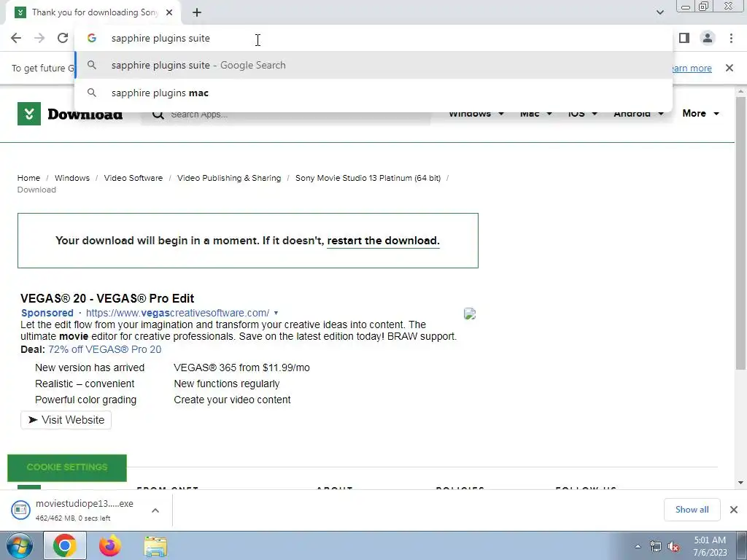The height and width of the screenshot is (560, 747).
Task: Open Sony Movie Studio 13 Platinum breadcrumb
Action: [x=368, y=178]
